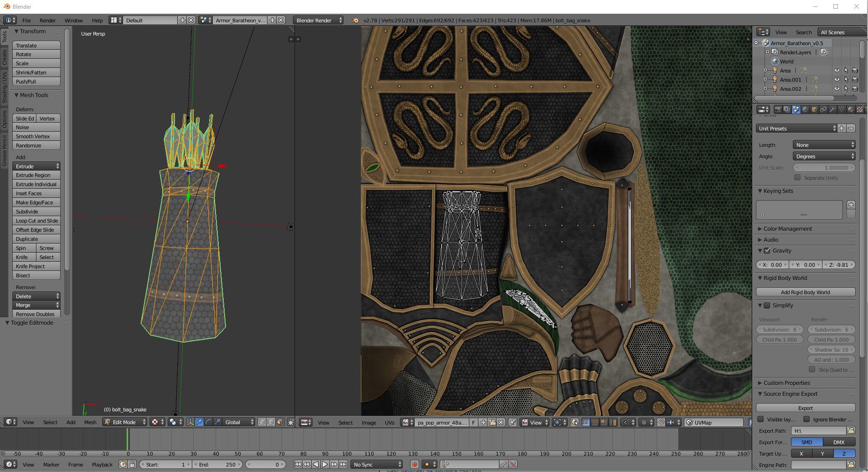Screen dimensions: 868x472
Task: Select the Scene properties tab icon
Action: tap(796, 109)
